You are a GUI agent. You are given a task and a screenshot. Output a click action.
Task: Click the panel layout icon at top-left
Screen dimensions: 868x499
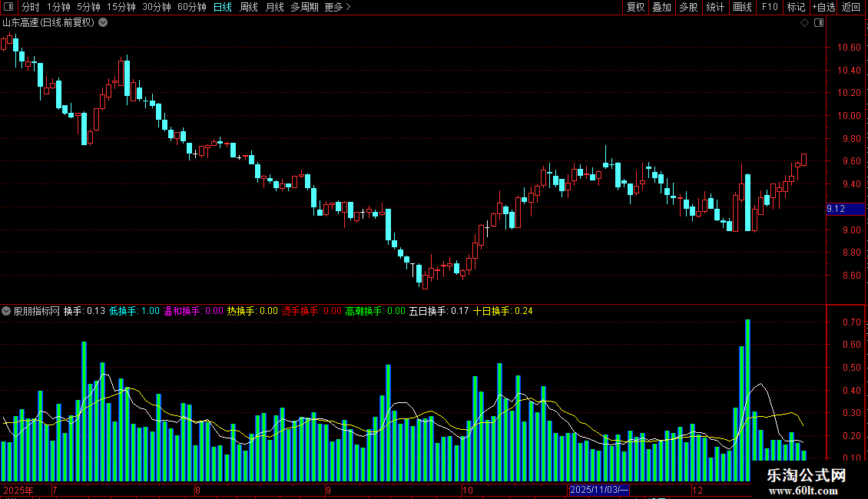[x=8, y=7]
